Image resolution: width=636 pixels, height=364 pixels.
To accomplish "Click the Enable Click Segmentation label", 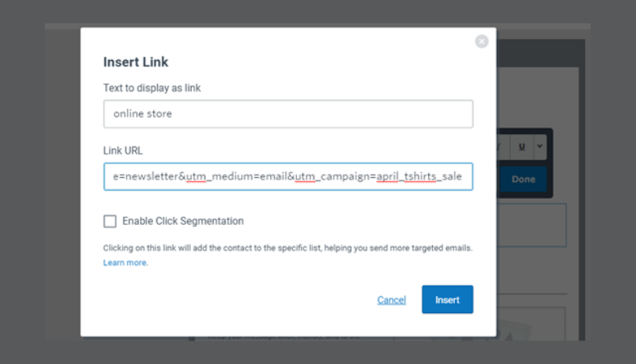I will tap(183, 222).
